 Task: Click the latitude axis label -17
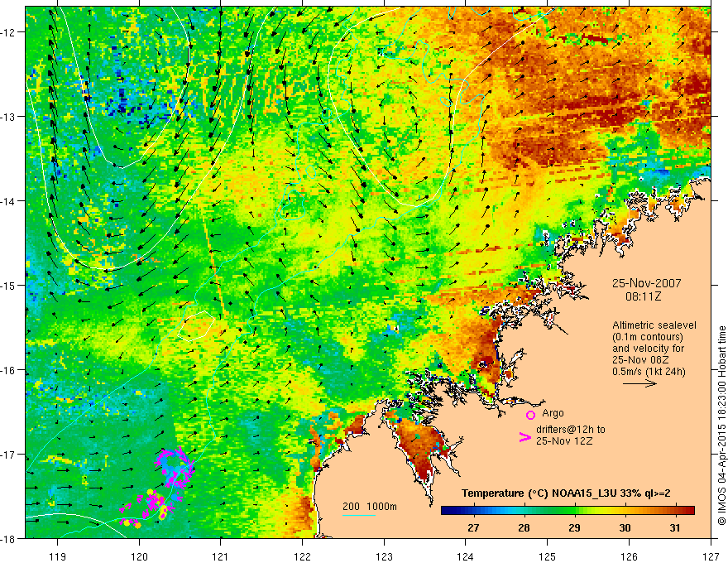click(9, 454)
